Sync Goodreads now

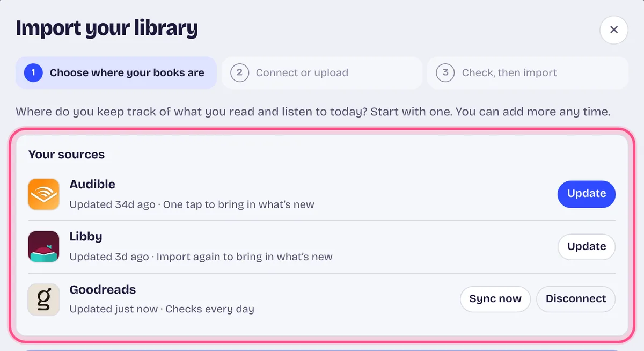point(495,299)
